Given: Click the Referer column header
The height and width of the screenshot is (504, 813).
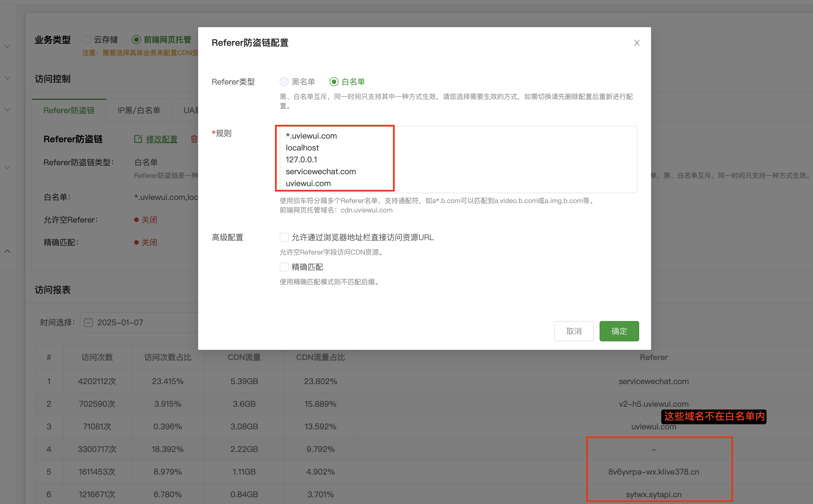Looking at the screenshot, I should 654,357.
